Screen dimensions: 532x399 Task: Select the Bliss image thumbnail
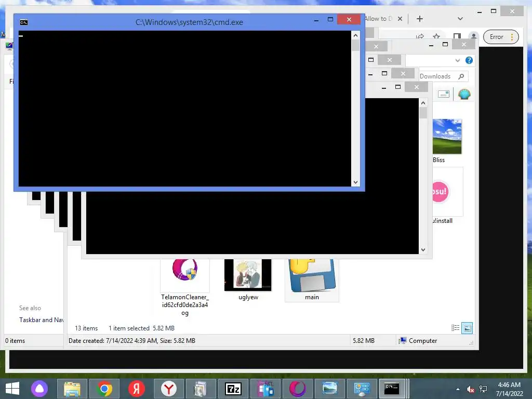pyautogui.click(x=447, y=137)
